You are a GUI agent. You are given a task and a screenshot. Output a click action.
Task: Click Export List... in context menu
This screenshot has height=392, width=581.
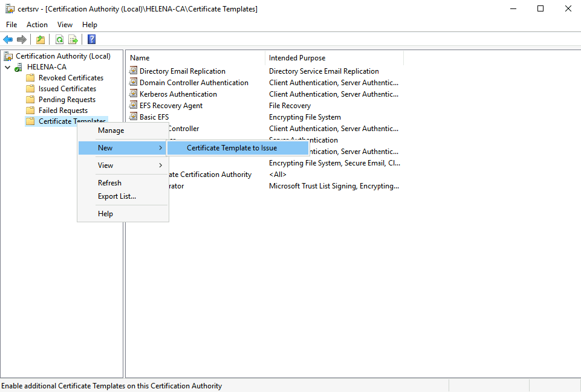pyautogui.click(x=117, y=196)
